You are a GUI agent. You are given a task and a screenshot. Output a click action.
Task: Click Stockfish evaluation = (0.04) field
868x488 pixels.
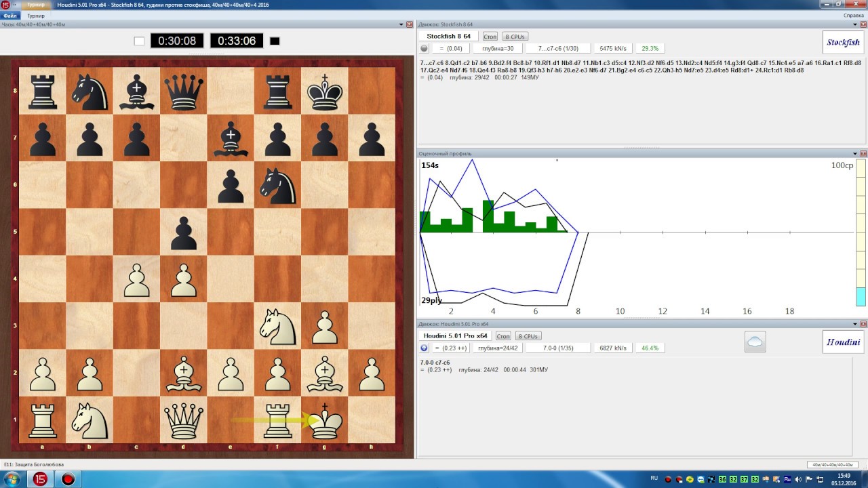tap(450, 48)
